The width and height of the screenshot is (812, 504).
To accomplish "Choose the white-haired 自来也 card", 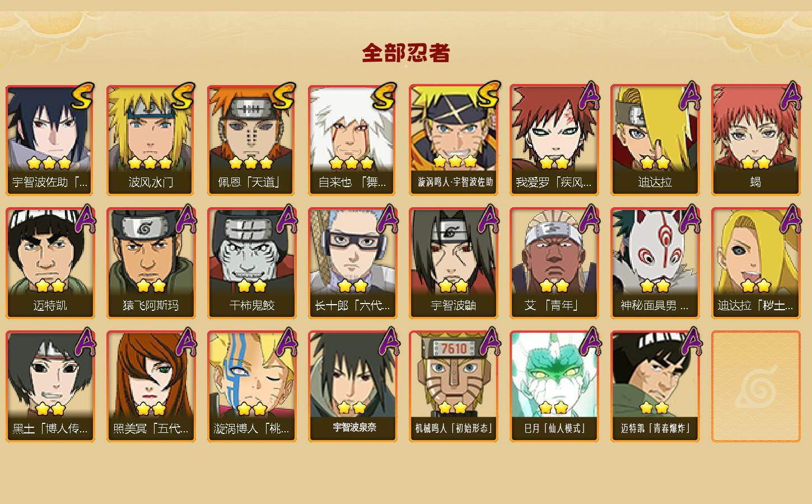I will 352,140.
